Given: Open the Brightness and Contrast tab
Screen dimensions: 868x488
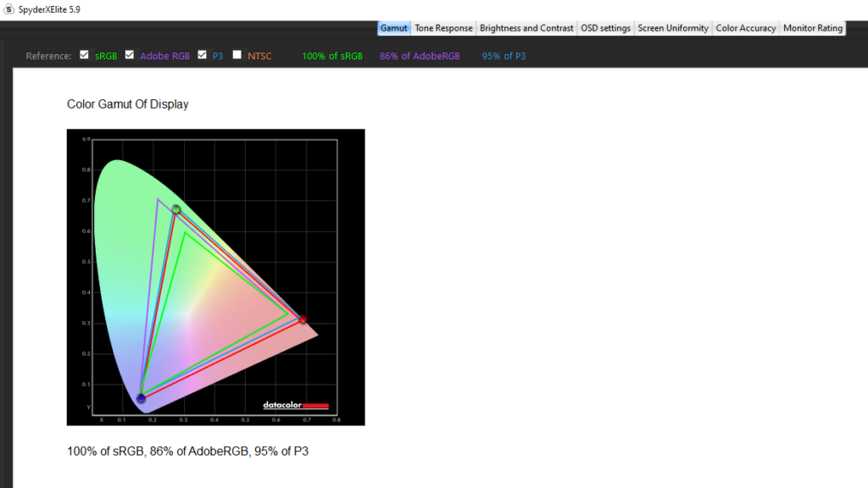Looking at the screenshot, I should coord(526,28).
